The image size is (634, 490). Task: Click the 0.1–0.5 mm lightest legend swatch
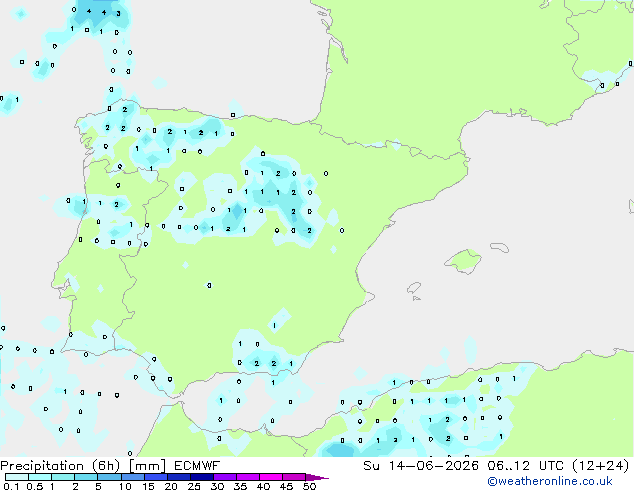(x=17, y=477)
